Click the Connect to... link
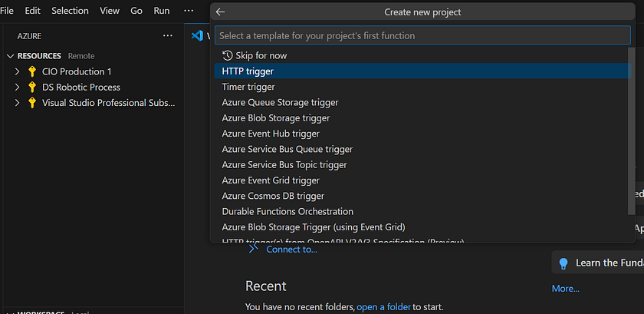The height and width of the screenshot is (314, 644). (x=291, y=249)
